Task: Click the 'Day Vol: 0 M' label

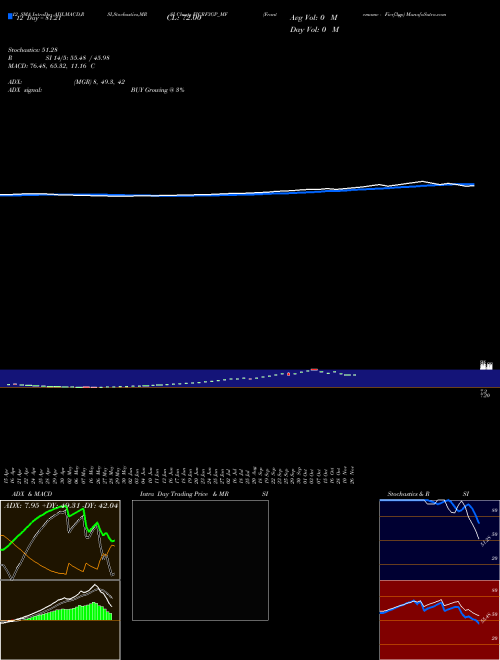Action: (314, 29)
